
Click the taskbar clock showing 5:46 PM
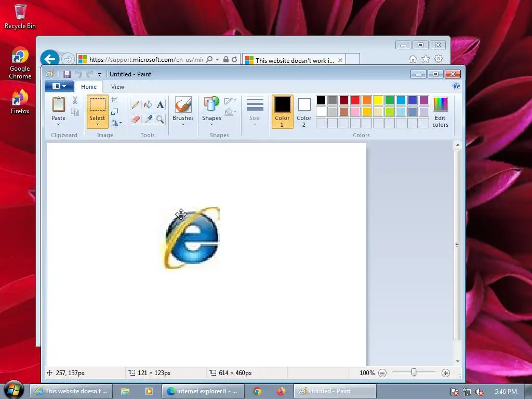pos(506,392)
